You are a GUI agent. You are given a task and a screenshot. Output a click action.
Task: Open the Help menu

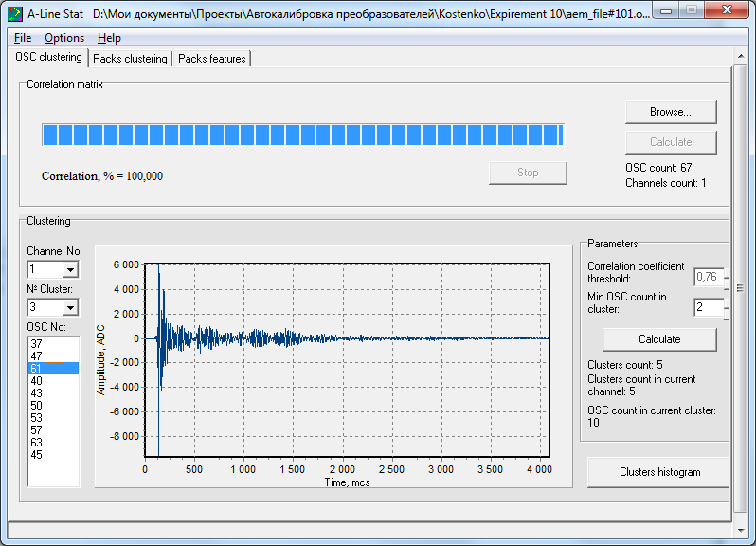(x=109, y=38)
